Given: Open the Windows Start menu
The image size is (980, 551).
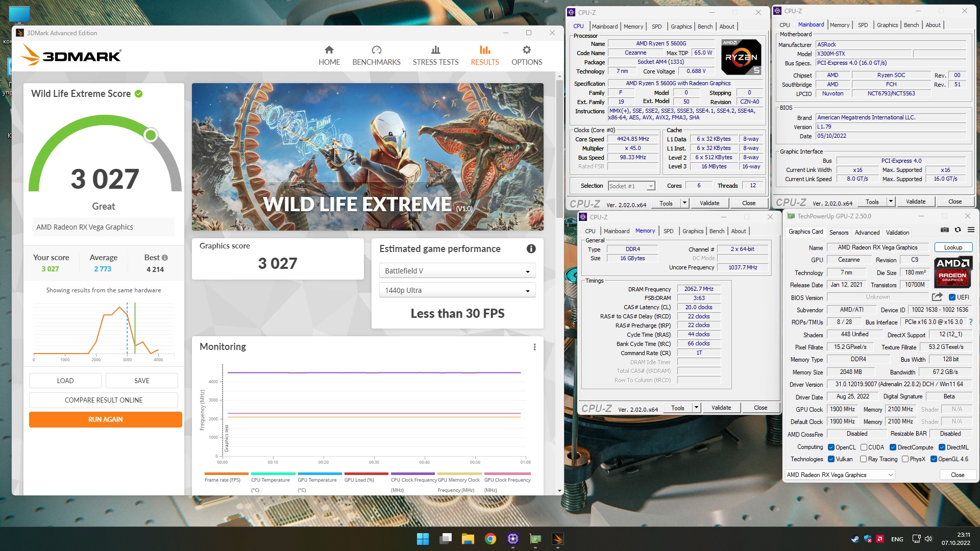Looking at the screenshot, I should click(423, 539).
